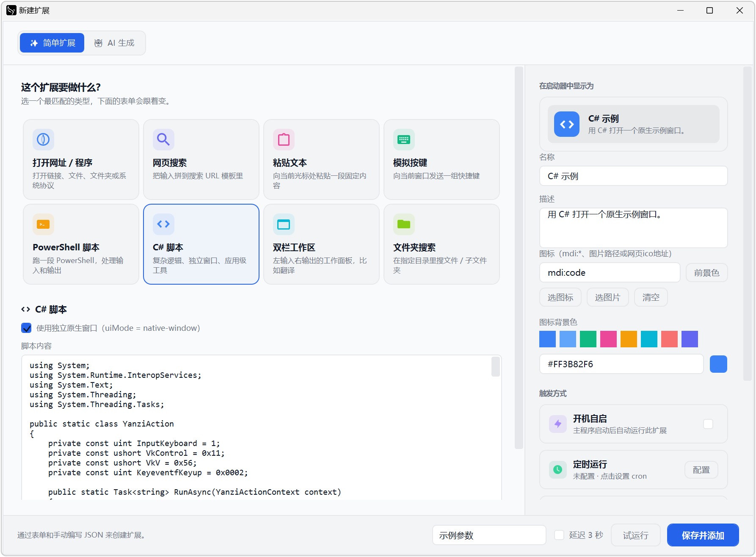Select the 打开网址 / 程序 extension type

pyautogui.click(x=81, y=159)
